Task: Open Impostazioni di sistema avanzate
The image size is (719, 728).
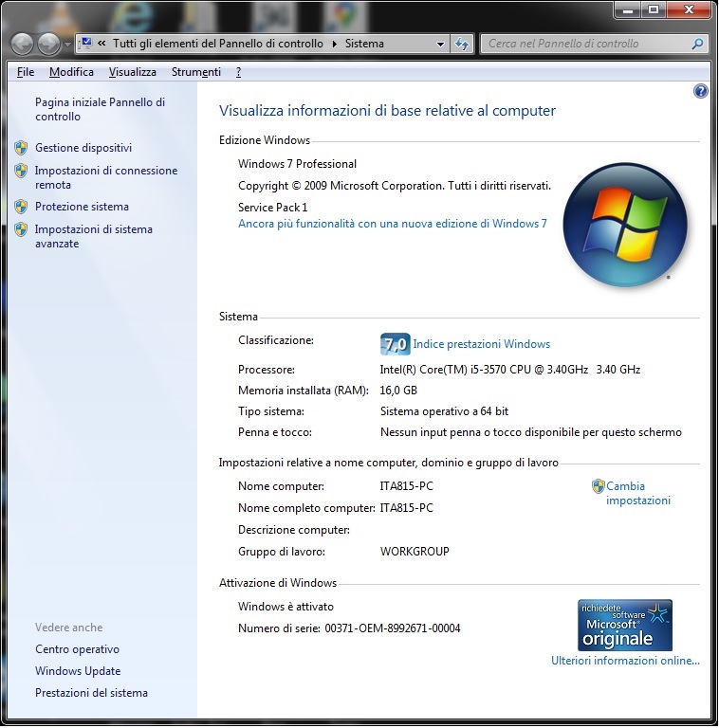Action: [94, 236]
